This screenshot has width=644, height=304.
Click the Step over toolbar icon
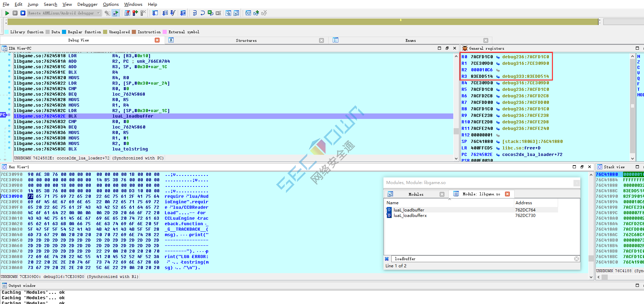(x=203, y=13)
